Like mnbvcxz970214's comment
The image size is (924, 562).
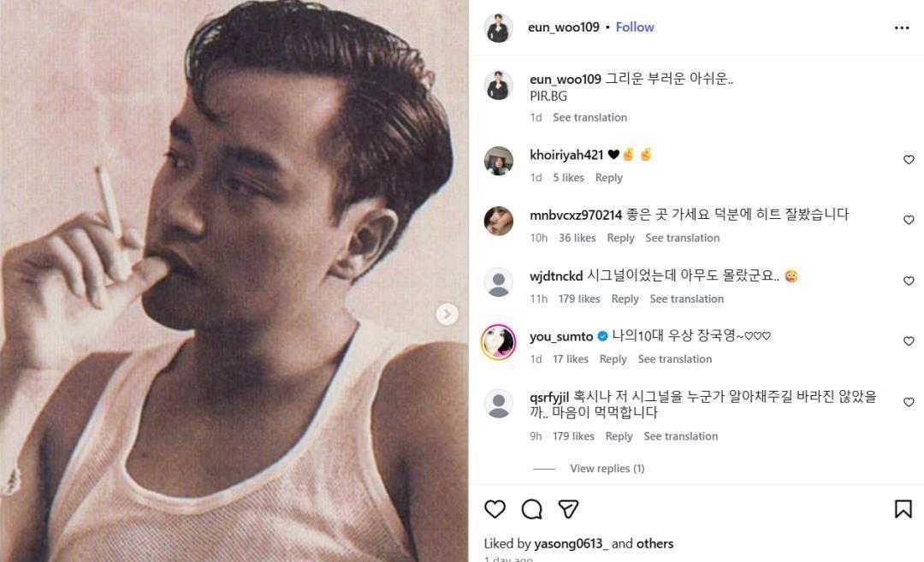pos(909,220)
